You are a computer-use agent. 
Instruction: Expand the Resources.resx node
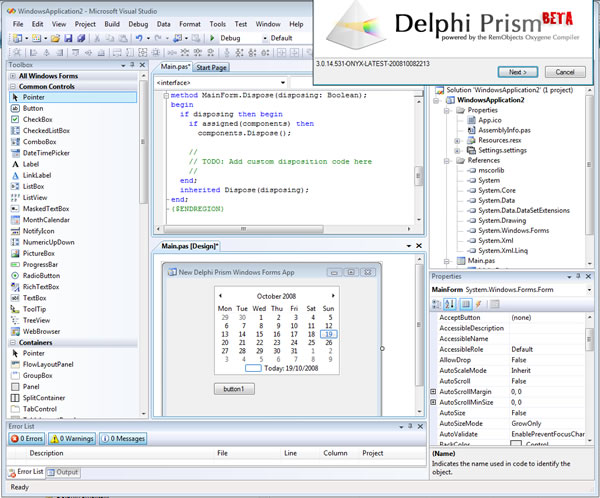tap(457, 140)
